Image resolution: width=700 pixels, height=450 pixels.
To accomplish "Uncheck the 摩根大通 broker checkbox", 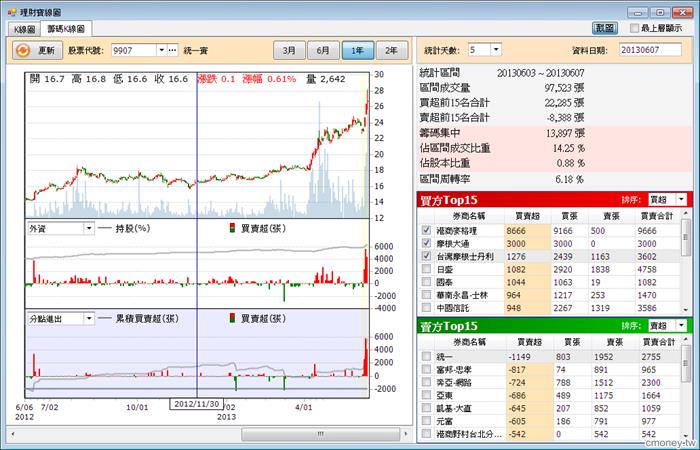I will pos(427,243).
